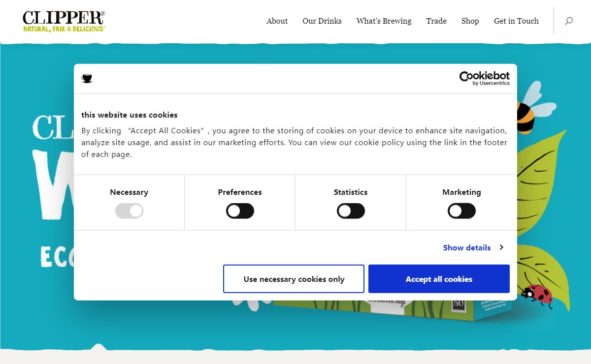591x364 pixels.
Task: Click the Necessary category label
Action: coord(129,192)
